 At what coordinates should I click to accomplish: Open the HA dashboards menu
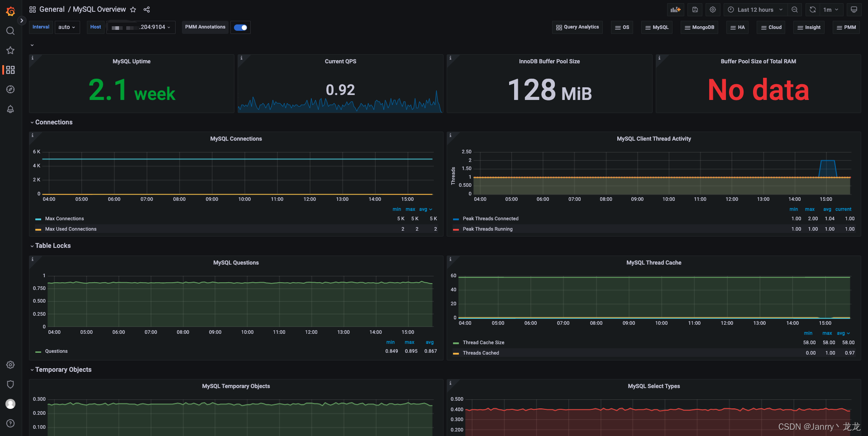point(737,27)
